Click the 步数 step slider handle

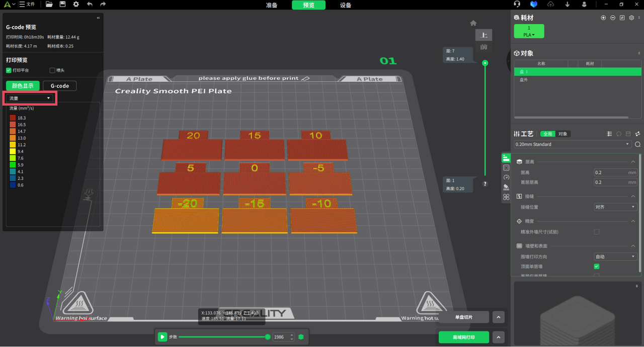[268, 337]
